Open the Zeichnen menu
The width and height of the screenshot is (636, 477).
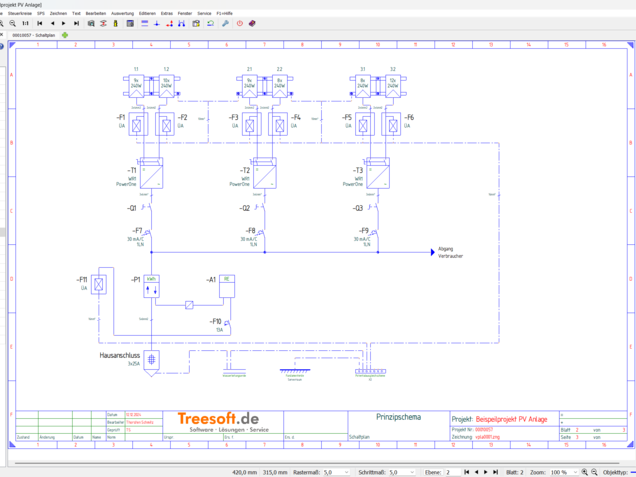pyautogui.click(x=58, y=13)
